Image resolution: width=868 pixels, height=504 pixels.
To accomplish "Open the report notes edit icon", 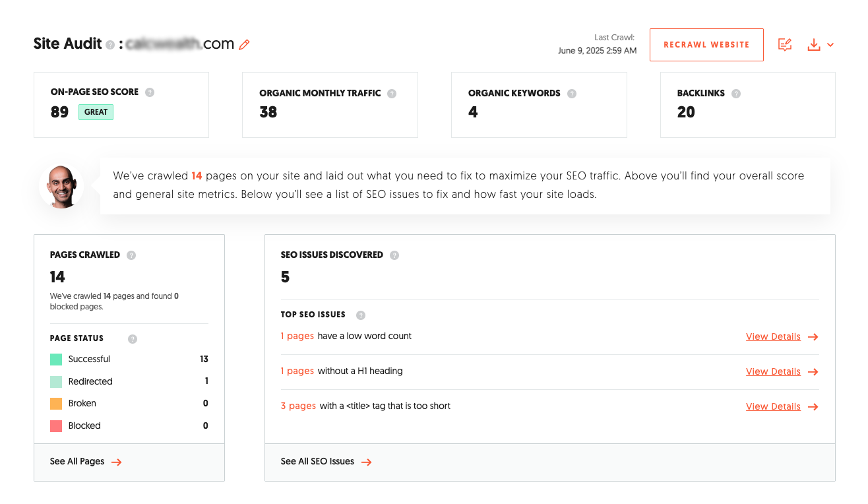I will [785, 45].
